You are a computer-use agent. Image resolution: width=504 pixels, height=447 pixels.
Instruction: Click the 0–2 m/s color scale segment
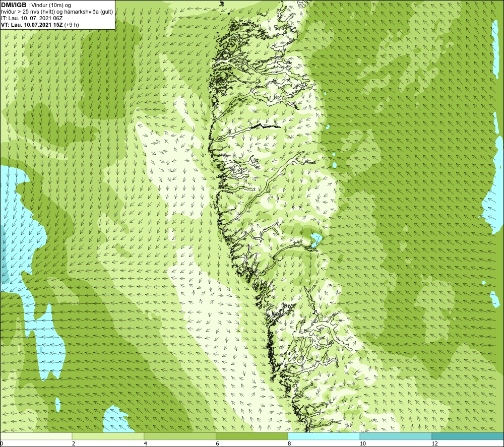point(36,436)
